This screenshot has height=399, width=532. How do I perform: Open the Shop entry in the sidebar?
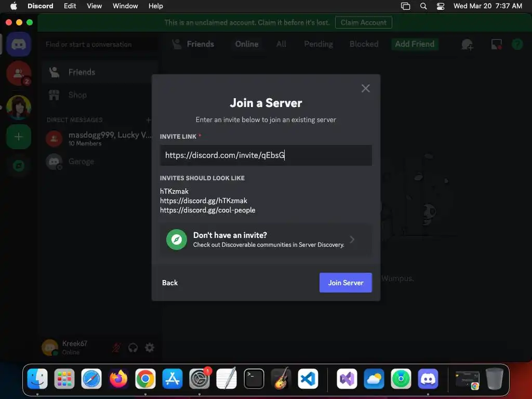pyautogui.click(x=99, y=95)
